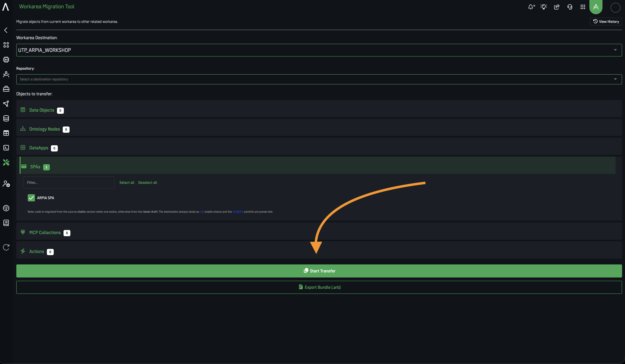Click the ARPIA logo in top-left corner

click(x=5, y=7)
